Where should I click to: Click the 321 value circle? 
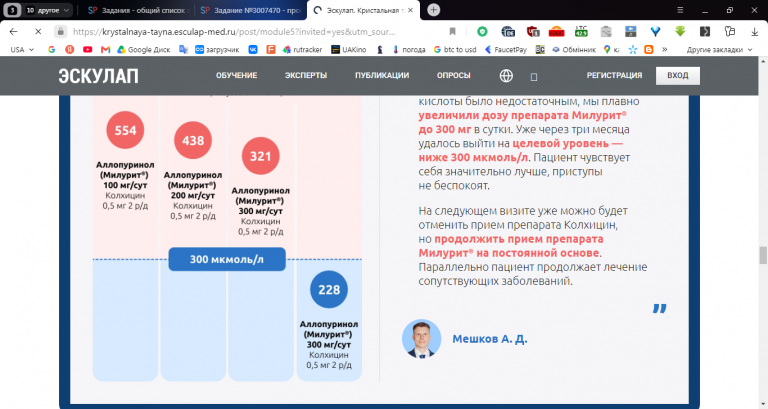[261, 156]
